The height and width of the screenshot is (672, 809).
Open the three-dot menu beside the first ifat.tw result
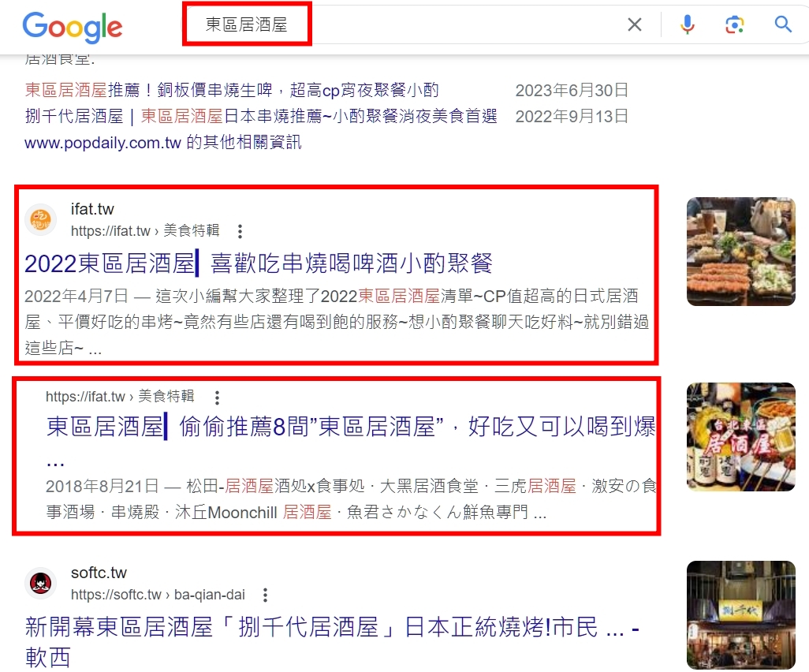pyautogui.click(x=240, y=231)
